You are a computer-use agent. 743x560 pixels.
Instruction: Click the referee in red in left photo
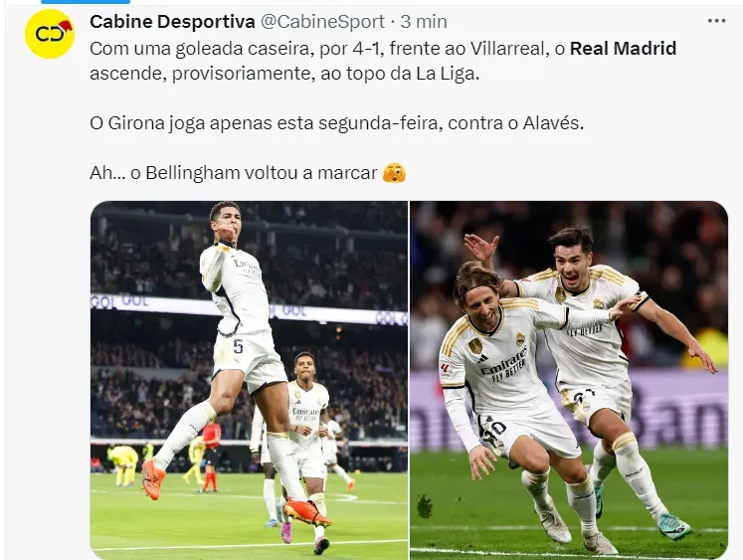[x=211, y=456]
